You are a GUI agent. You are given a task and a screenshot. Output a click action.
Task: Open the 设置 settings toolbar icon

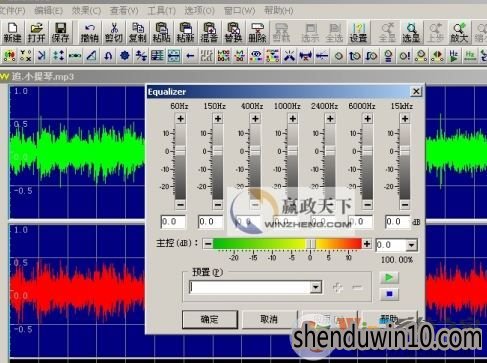click(358, 32)
